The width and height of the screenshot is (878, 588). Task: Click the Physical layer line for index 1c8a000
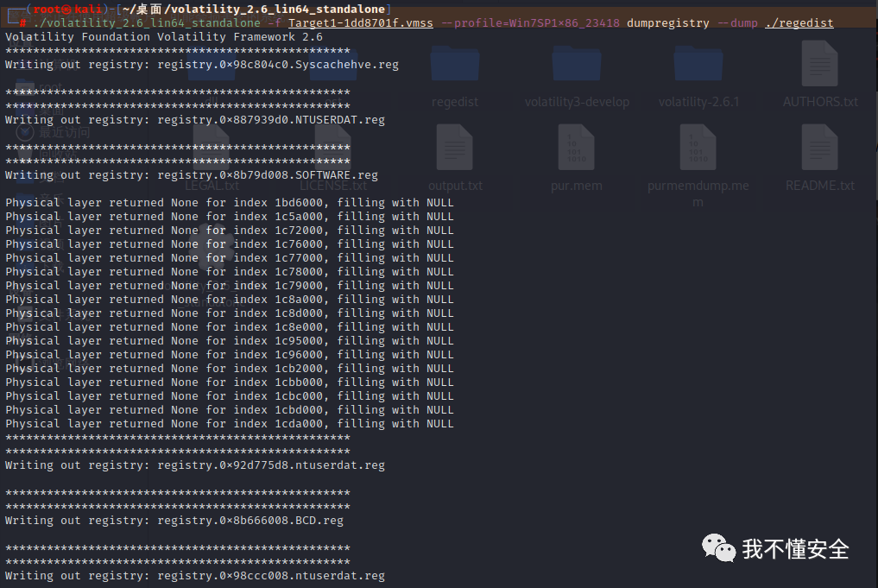[230, 300]
